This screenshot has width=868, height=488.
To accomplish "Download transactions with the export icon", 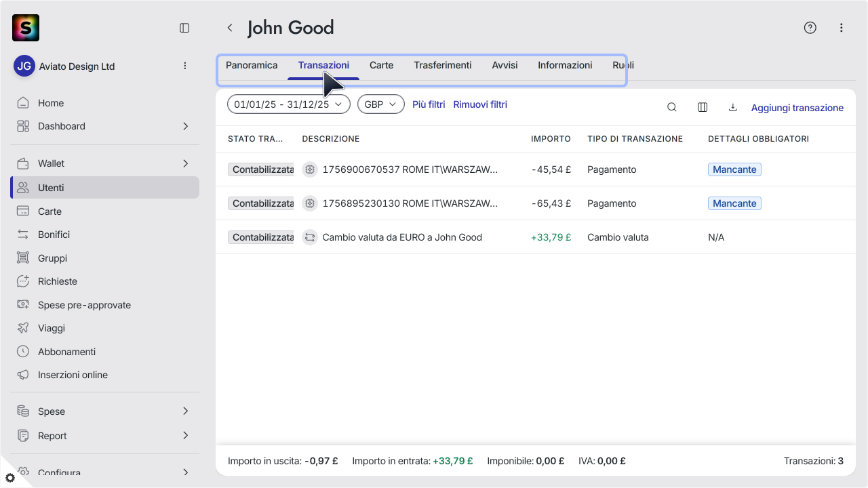I will click(x=732, y=107).
